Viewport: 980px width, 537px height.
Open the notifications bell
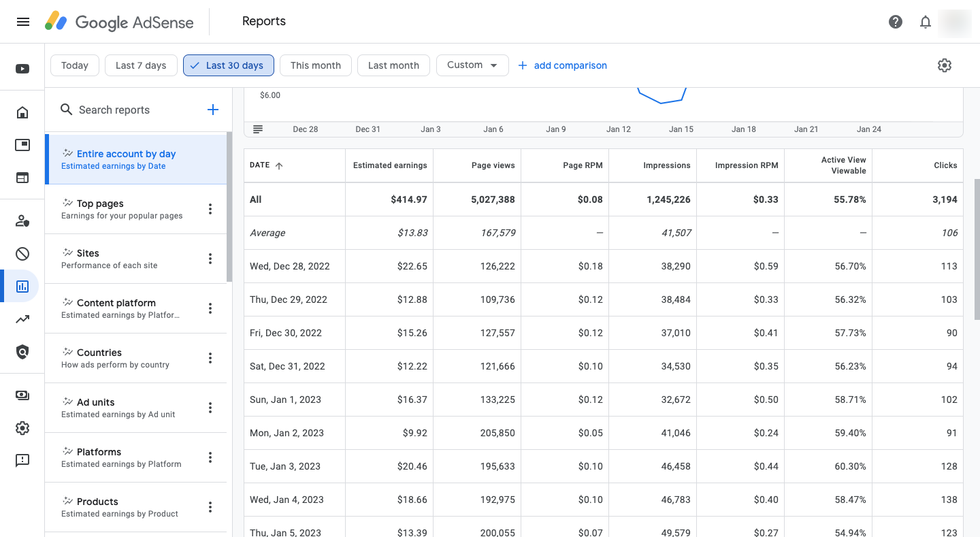(926, 22)
